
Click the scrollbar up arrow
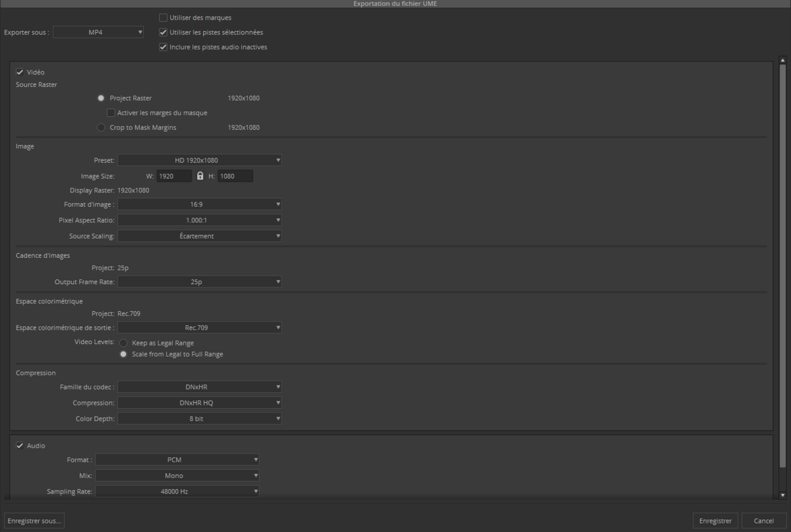point(783,60)
